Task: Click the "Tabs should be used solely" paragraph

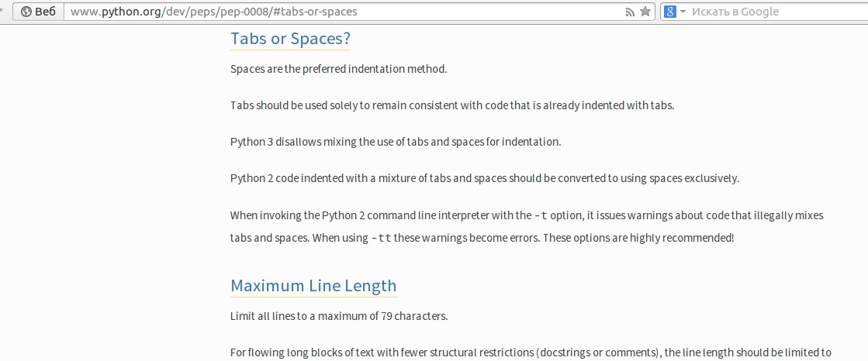Action: tap(452, 105)
